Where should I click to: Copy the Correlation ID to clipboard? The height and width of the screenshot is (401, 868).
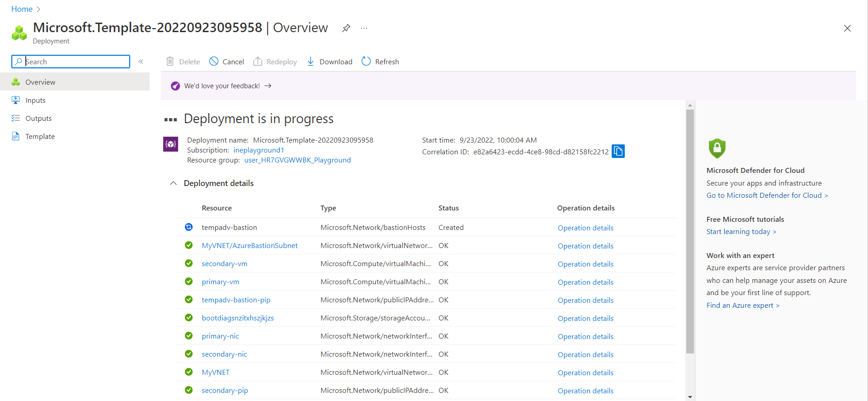pyautogui.click(x=618, y=151)
